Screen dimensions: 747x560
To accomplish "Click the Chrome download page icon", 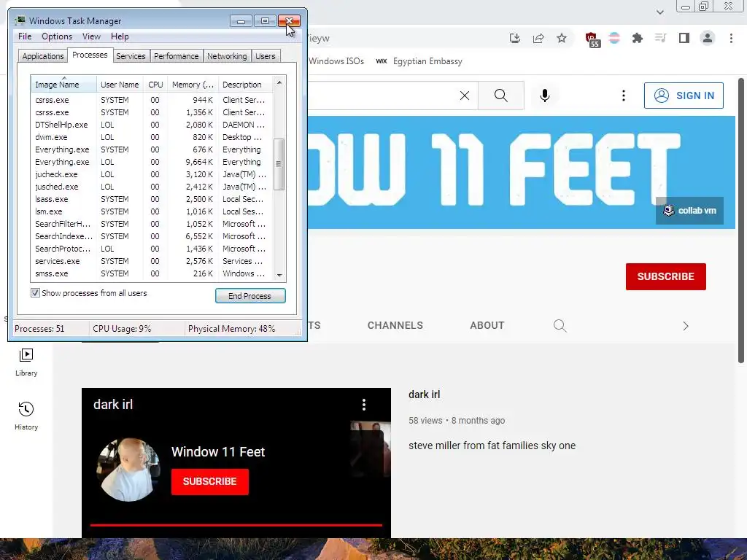I will click(514, 38).
